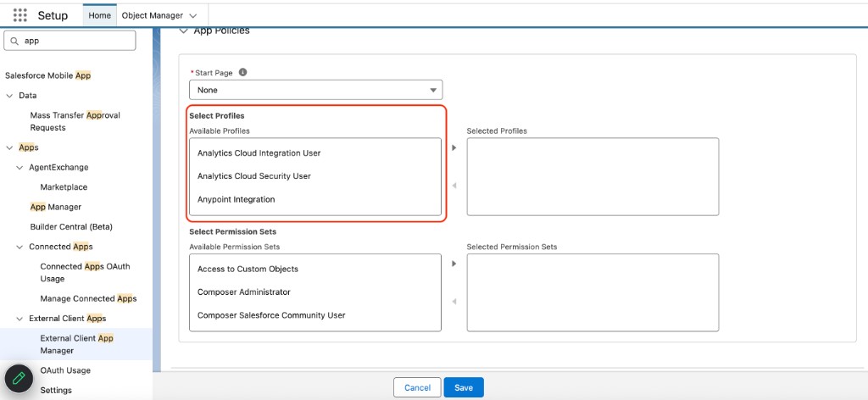Open Manage Connected Apps
The width and height of the screenshot is (868, 400).
(88, 299)
